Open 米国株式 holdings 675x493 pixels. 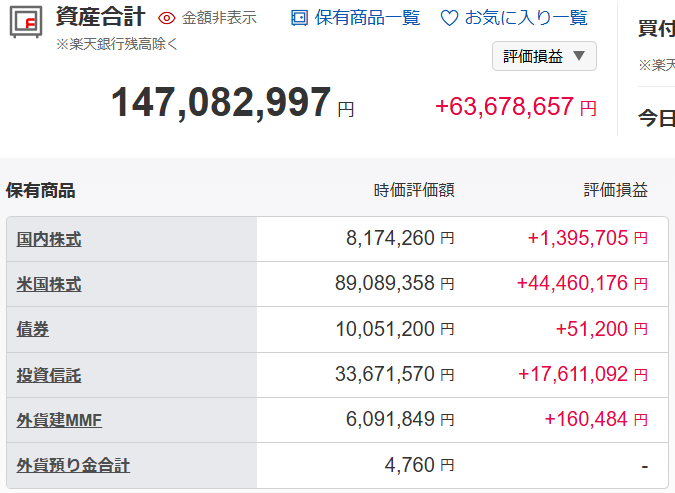coord(49,284)
